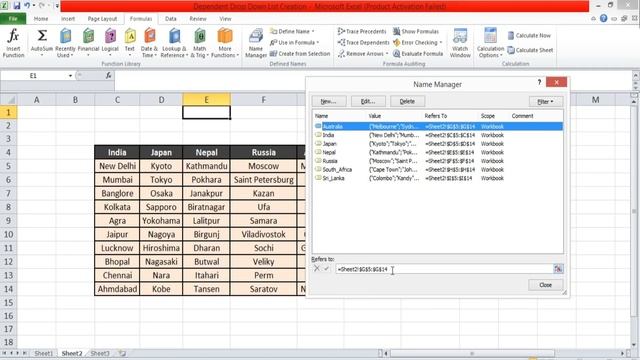
Task: Click Calculate Sheet
Action: [530, 50]
